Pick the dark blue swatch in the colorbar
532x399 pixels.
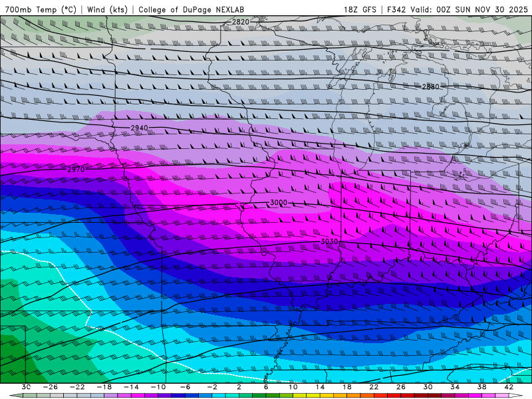[178, 395]
